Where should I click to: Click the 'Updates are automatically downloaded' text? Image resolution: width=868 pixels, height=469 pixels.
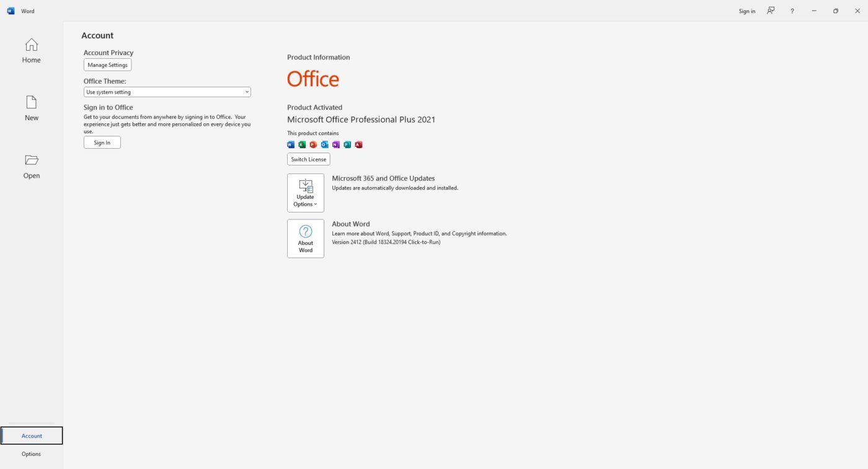(395, 188)
